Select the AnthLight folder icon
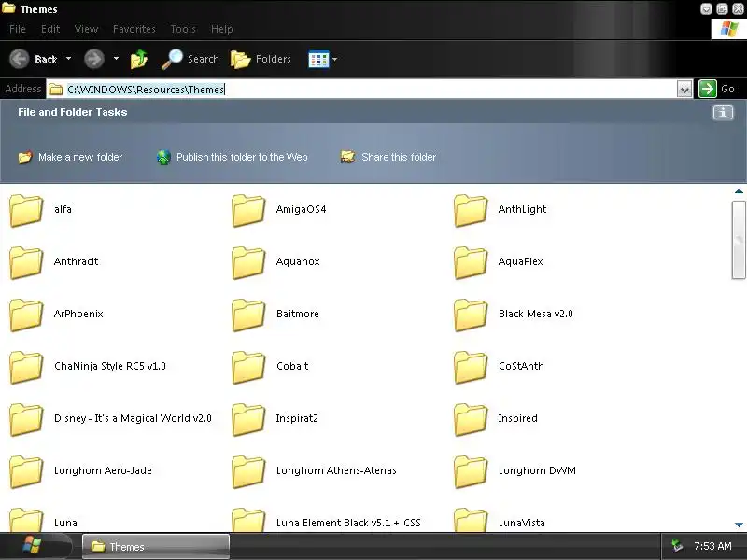Image resolution: width=747 pixels, height=560 pixels. [471, 210]
